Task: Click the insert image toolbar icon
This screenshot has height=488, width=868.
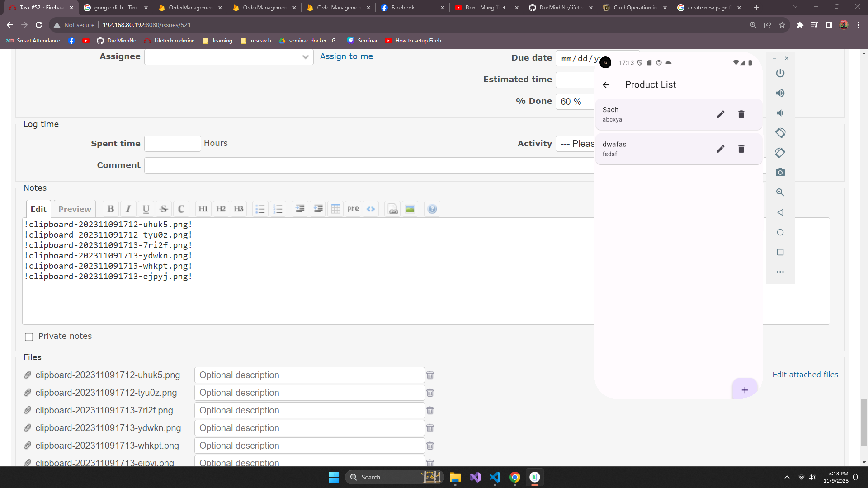Action: 410,209
